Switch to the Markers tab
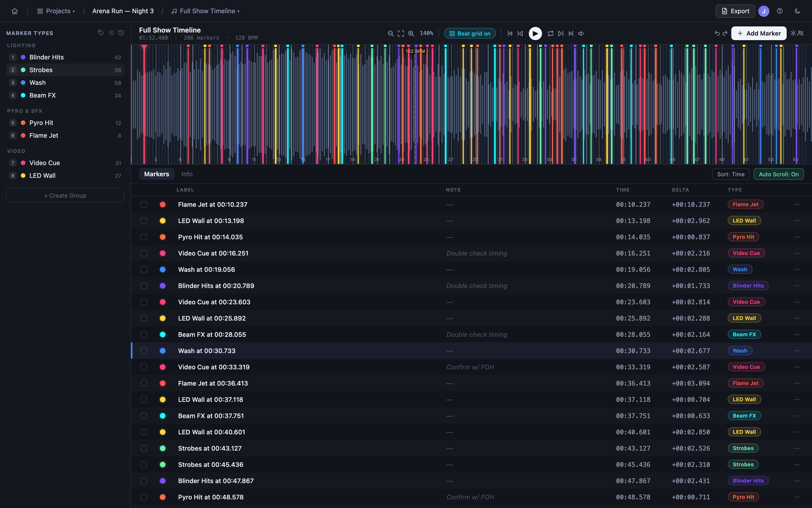This screenshot has height=508, width=812. tap(157, 174)
